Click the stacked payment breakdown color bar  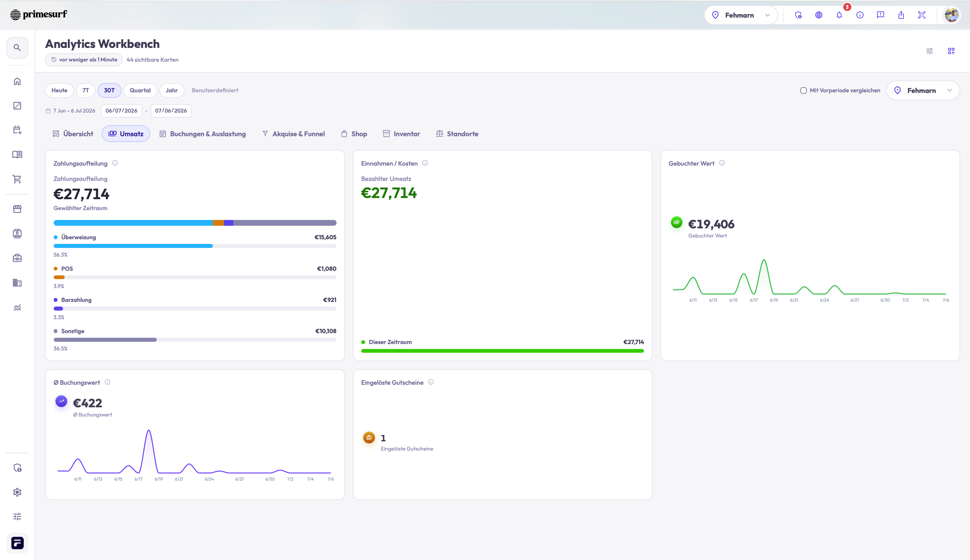point(195,223)
